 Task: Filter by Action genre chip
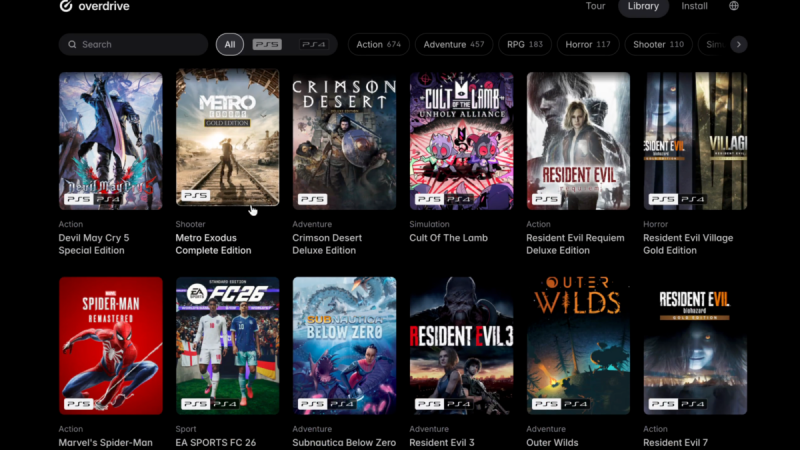pyautogui.click(x=379, y=44)
